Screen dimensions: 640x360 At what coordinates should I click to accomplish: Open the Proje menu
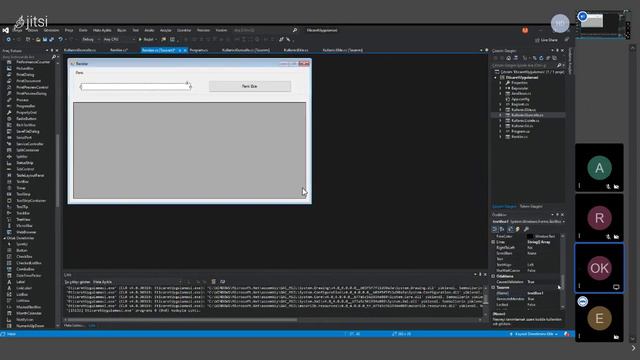[69, 30]
